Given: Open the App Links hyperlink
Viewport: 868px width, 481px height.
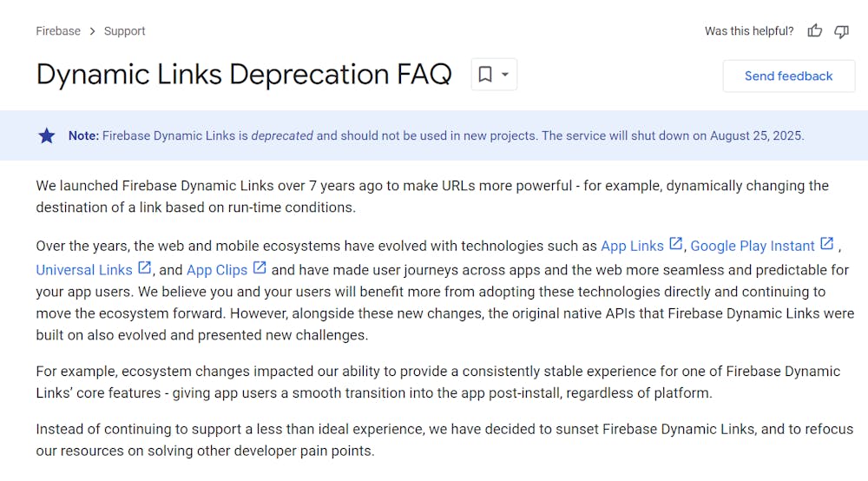Looking at the screenshot, I should pos(632,246).
